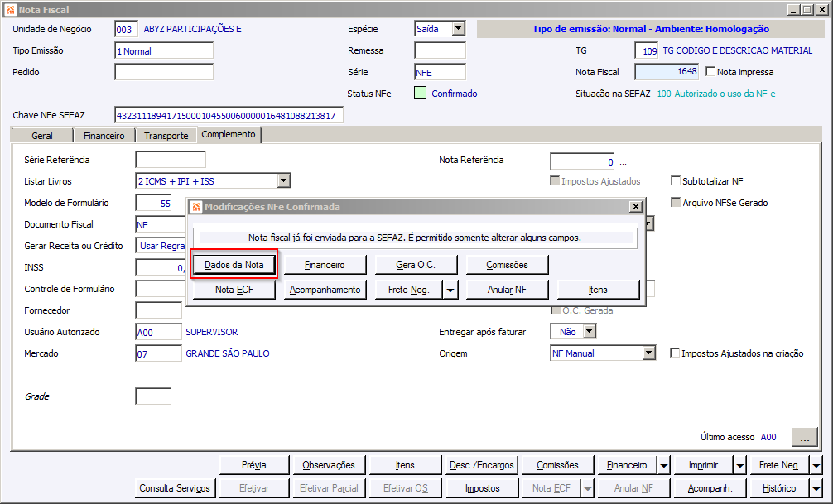Click the Remessa input field
Screen dimensions: 833x504
coord(440,50)
